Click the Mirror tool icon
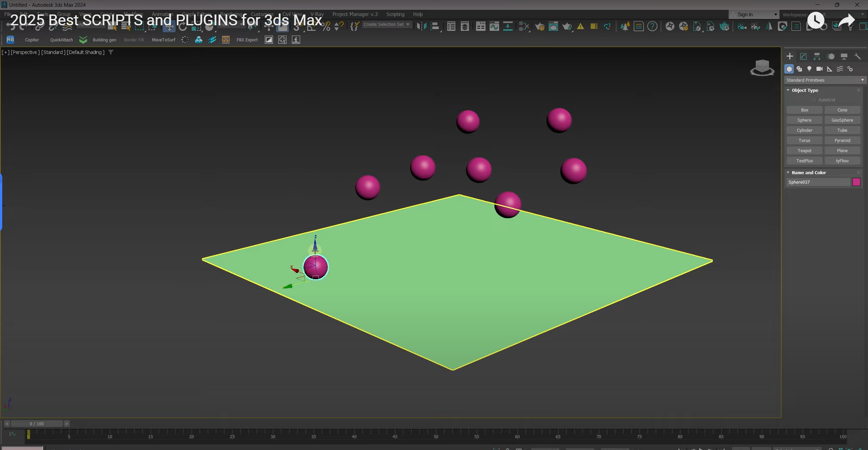The image size is (868, 450). pos(421,26)
